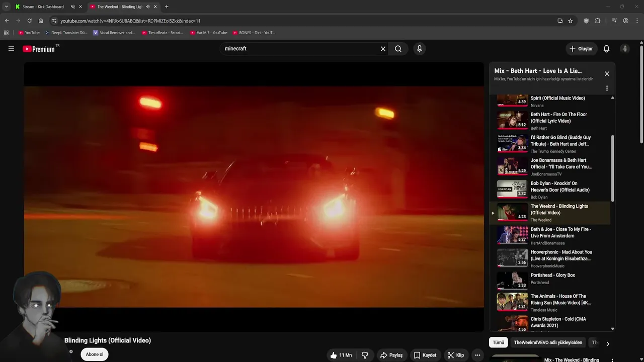
Task: Bookmark this page with the star
Action: 570,21
